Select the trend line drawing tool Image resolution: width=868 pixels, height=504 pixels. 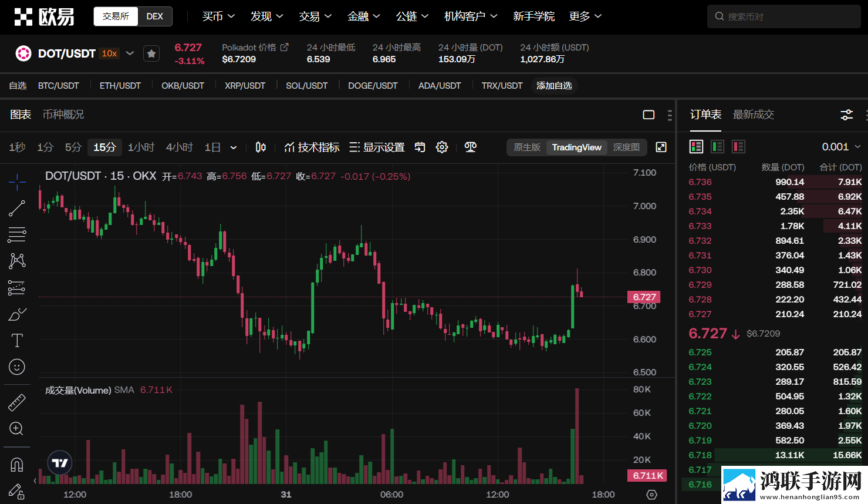click(17, 209)
